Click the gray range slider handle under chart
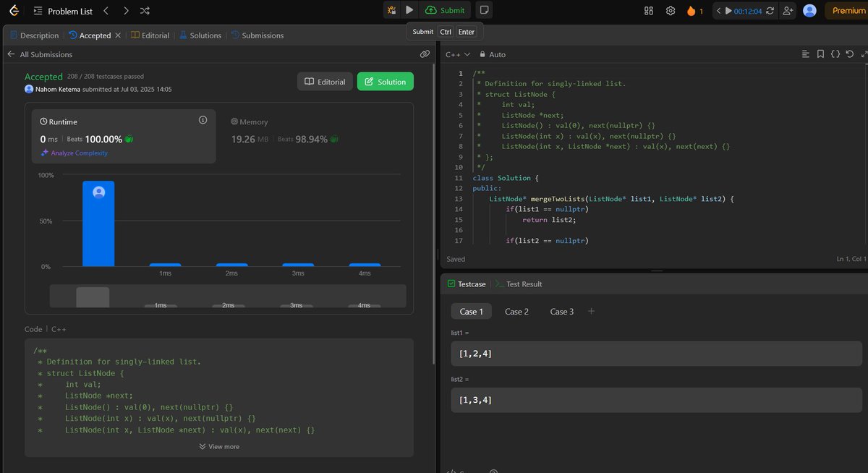Viewport: 868px width, 473px height. (x=93, y=297)
